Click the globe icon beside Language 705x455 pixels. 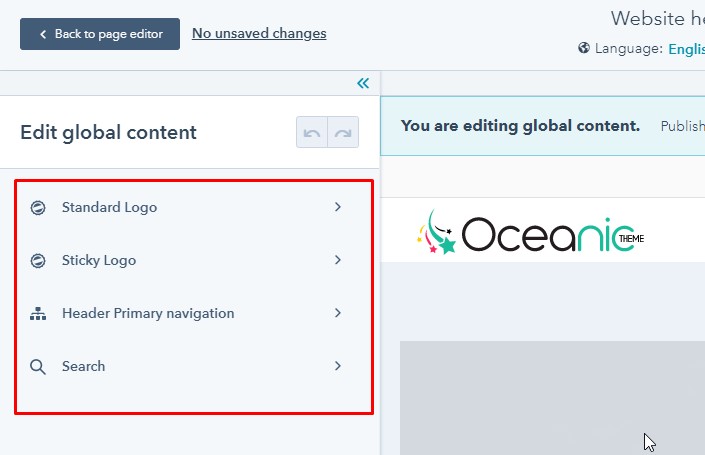584,48
